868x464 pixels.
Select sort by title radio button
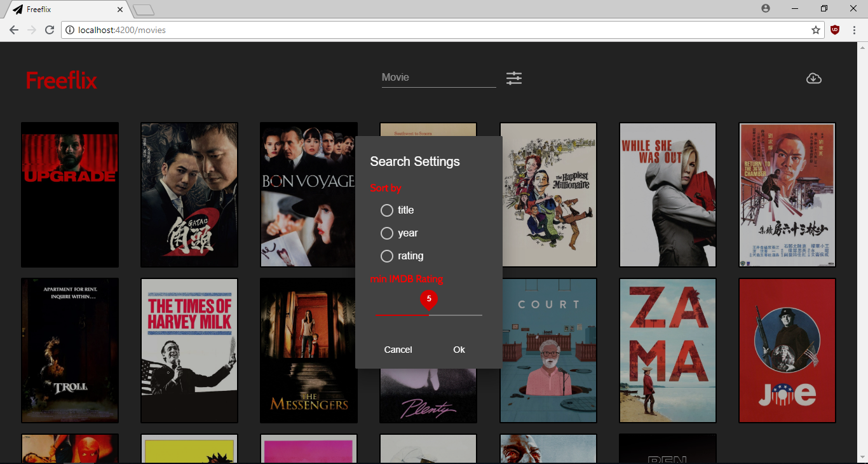[386, 210]
